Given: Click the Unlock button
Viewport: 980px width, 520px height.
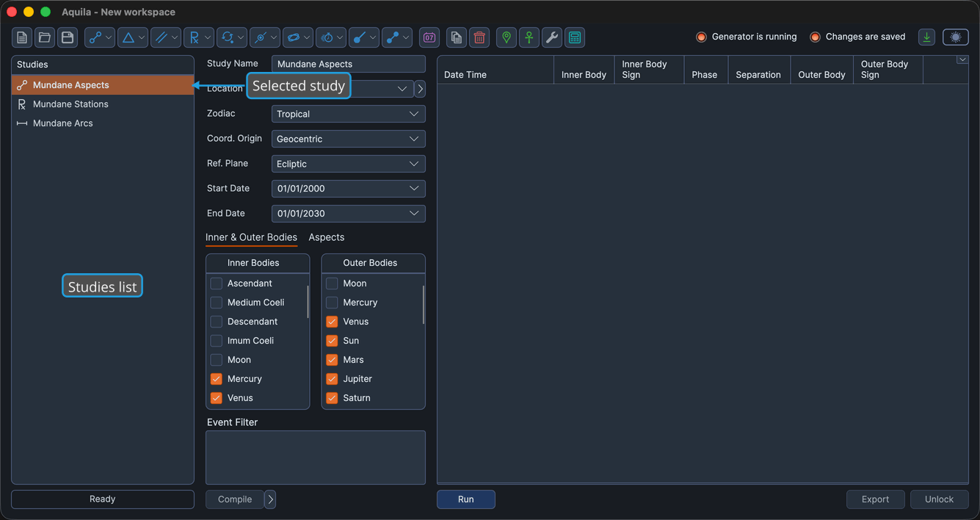Looking at the screenshot, I should click(x=940, y=499).
